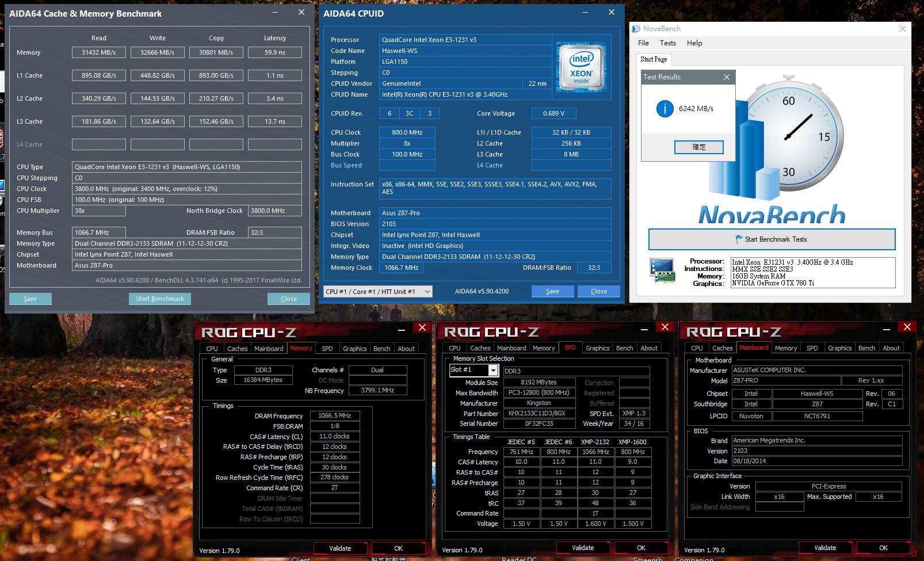Click Manufacturer ASUSTeK COMPUTER INC. field

816,370
